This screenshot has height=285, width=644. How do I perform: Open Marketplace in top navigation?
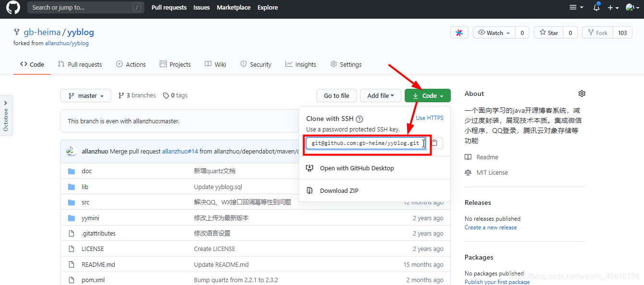[x=234, y=7]
